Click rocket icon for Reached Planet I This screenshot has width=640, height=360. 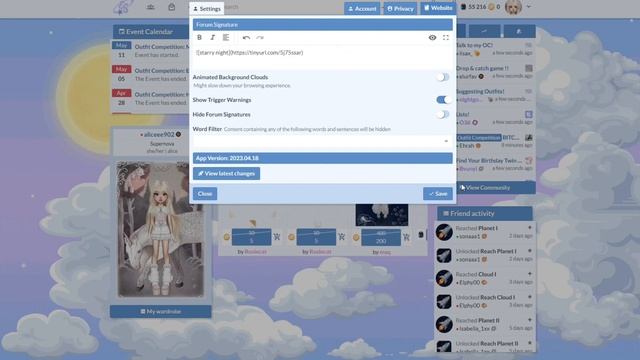(444, 232)
